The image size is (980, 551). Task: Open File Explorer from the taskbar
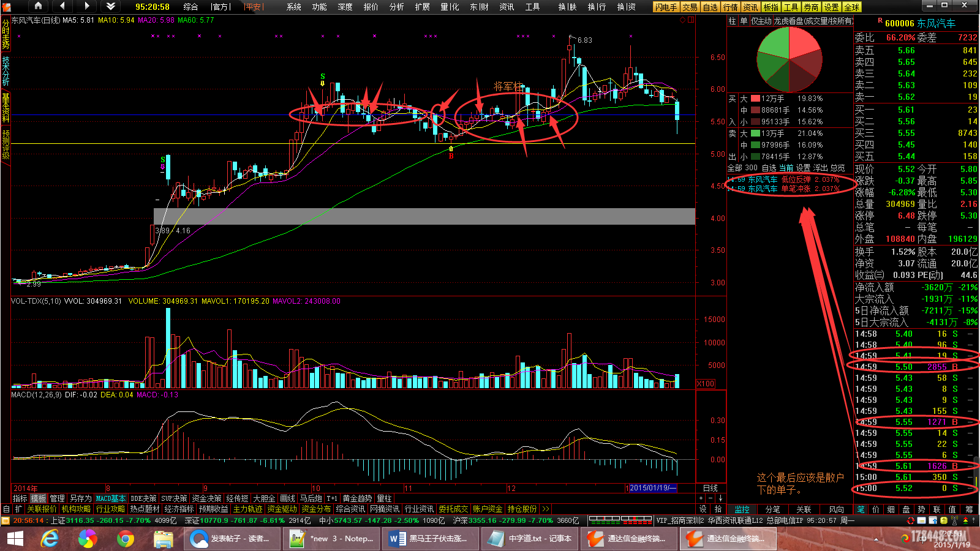[x=163, y=539]
